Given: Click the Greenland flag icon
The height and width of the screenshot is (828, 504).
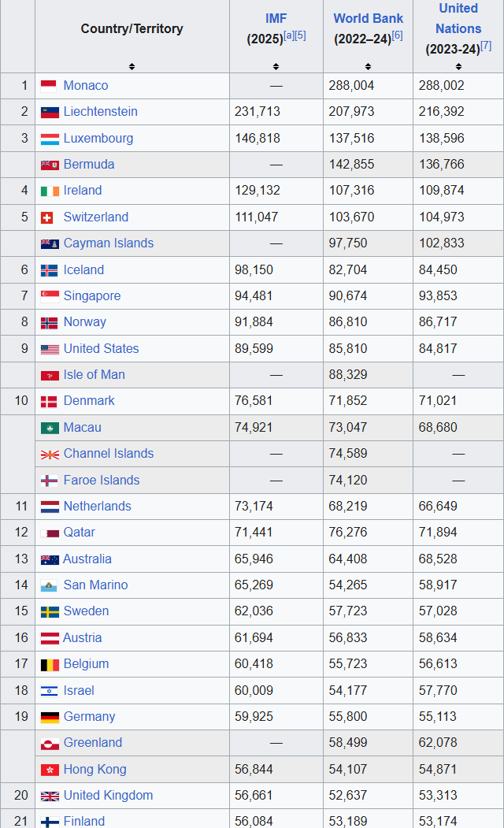Looking at the screenshot, I should point(50,744).
